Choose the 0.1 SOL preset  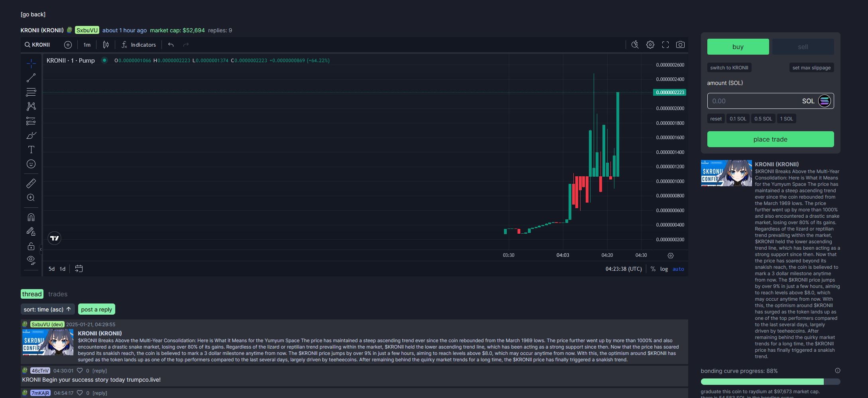[x=738, y=119]
